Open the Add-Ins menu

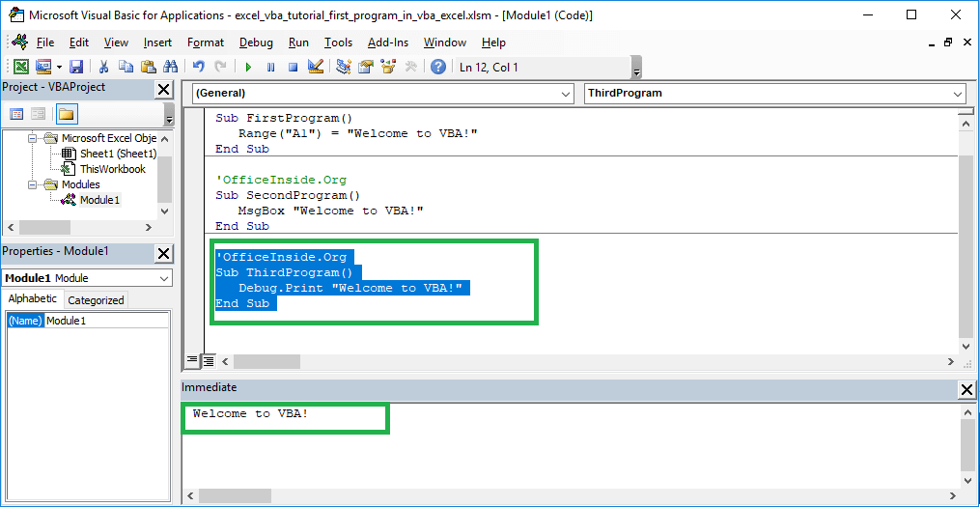[x=387, y=42]
